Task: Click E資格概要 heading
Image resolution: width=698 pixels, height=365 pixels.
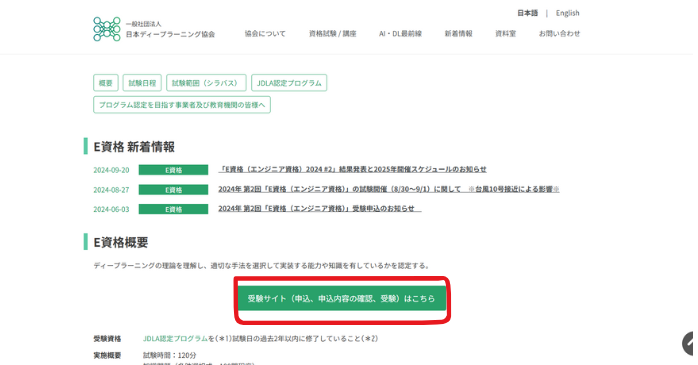Action: 121,243
